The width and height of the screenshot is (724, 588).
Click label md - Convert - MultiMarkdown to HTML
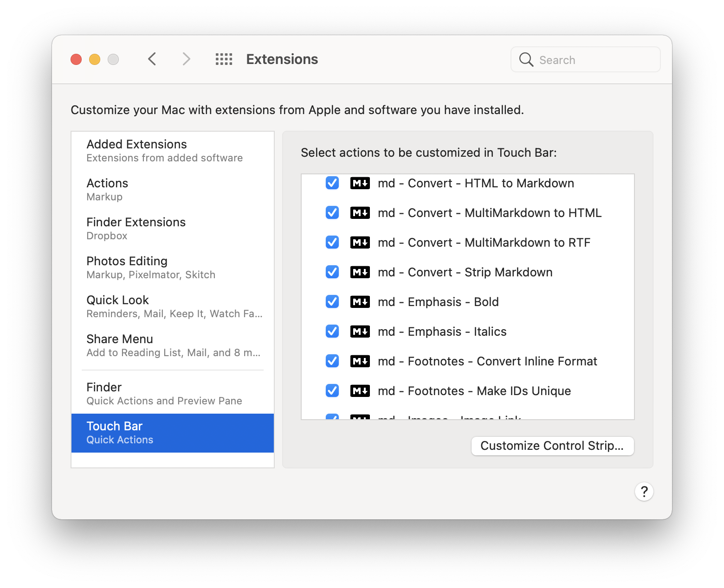point(490,213)
